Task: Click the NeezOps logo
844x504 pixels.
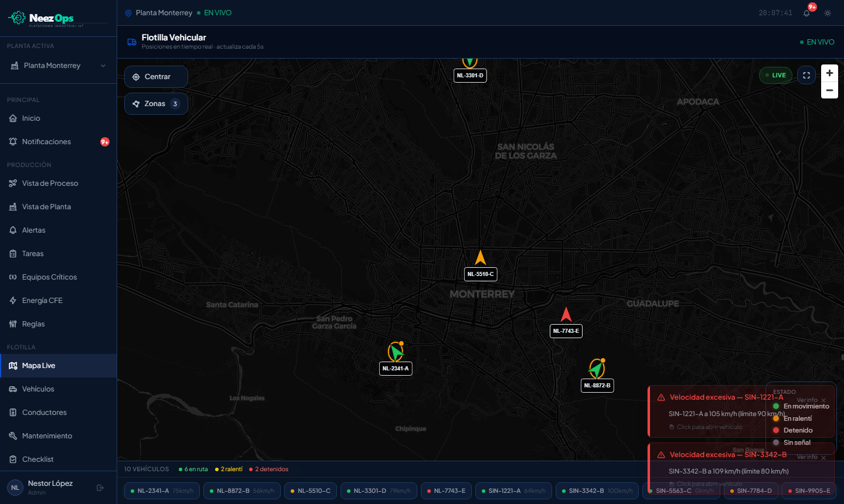Action: (50, 18)
